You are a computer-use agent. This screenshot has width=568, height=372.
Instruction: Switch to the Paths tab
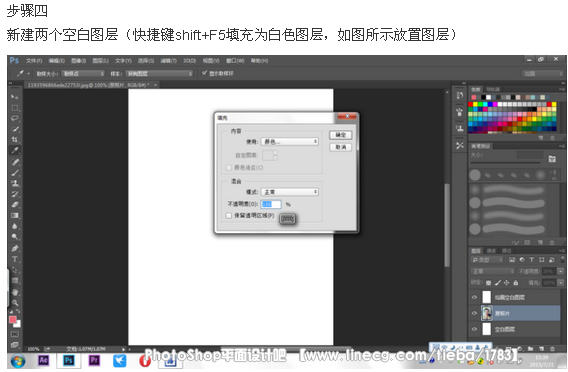point(506,251)
